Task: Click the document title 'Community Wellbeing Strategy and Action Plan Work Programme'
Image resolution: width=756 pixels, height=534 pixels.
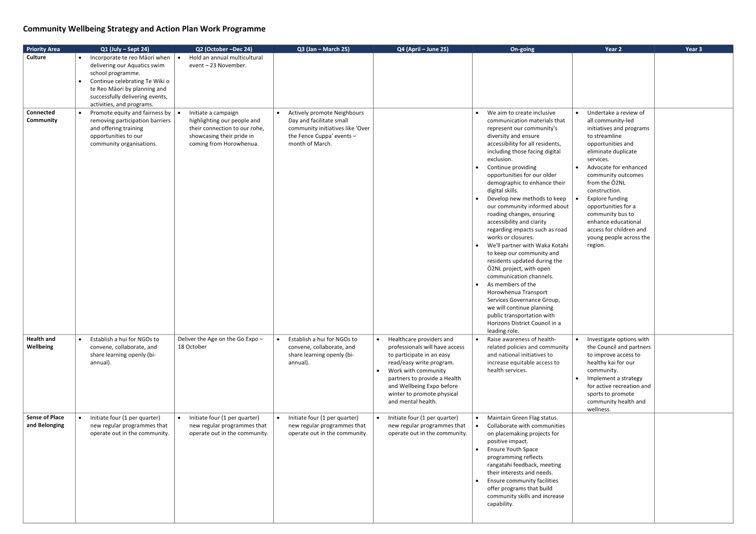Action: (144, 29)
